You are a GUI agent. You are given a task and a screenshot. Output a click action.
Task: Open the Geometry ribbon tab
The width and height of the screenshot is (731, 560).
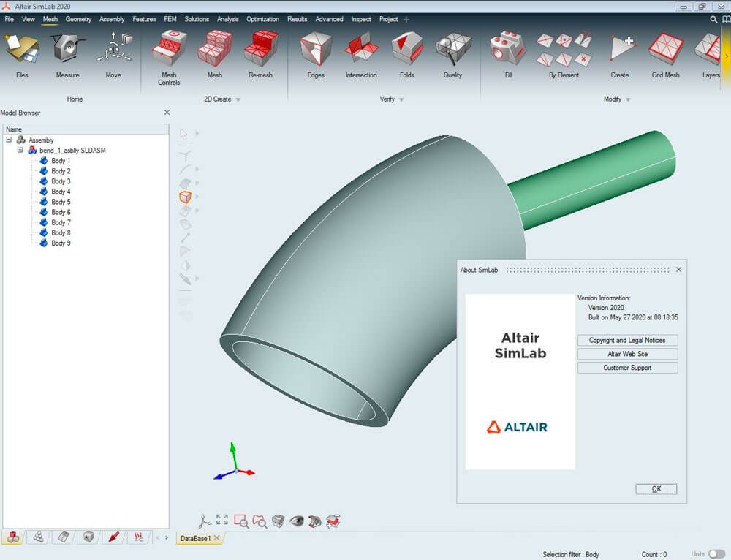78,19
